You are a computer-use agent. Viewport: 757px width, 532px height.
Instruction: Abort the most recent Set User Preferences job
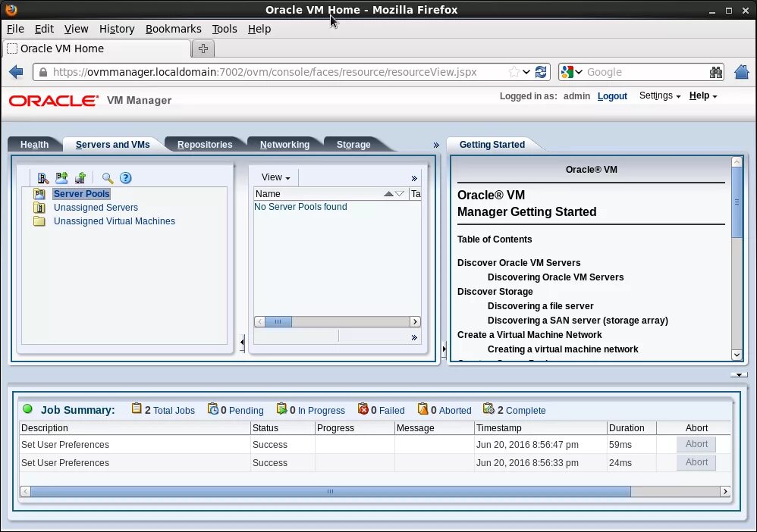tap(696, 444)
